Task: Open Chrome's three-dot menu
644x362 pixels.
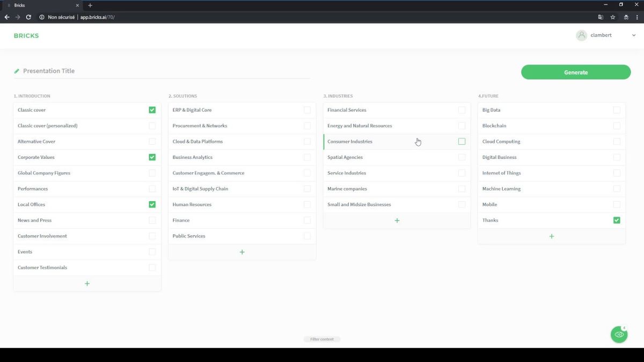Action: (636, 17)
